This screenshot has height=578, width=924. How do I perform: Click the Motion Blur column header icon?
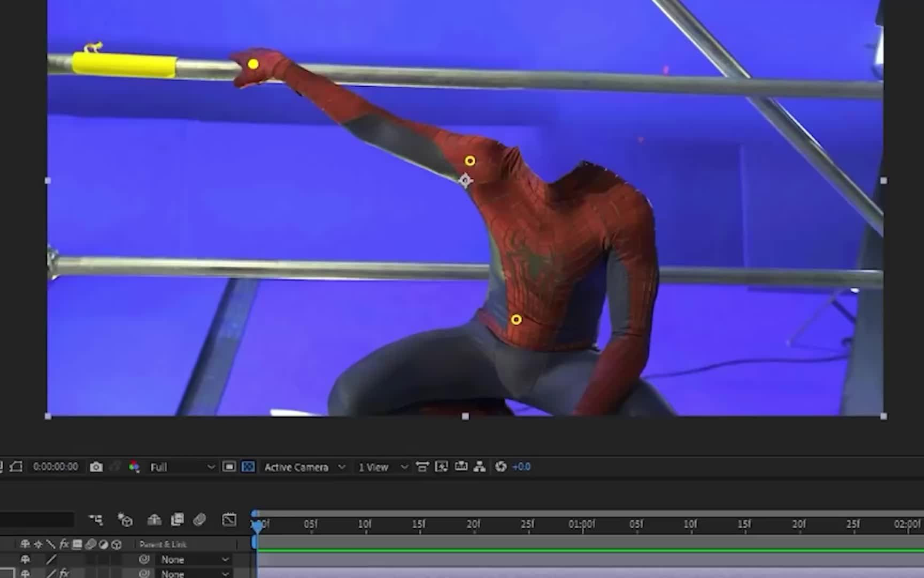(x=90, y=544)
